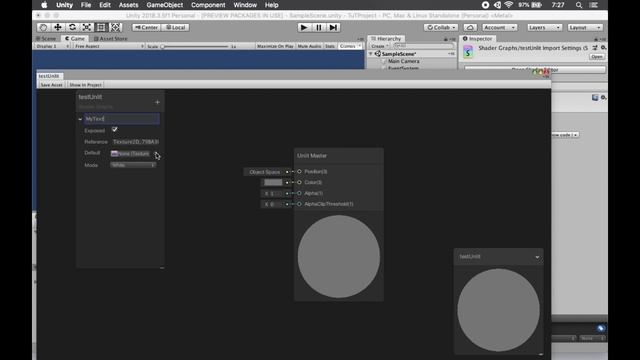The height and width of the screenshot is (360, 640).
Task: Select Main Camera in Hierarchy
Action: (403, 61)
